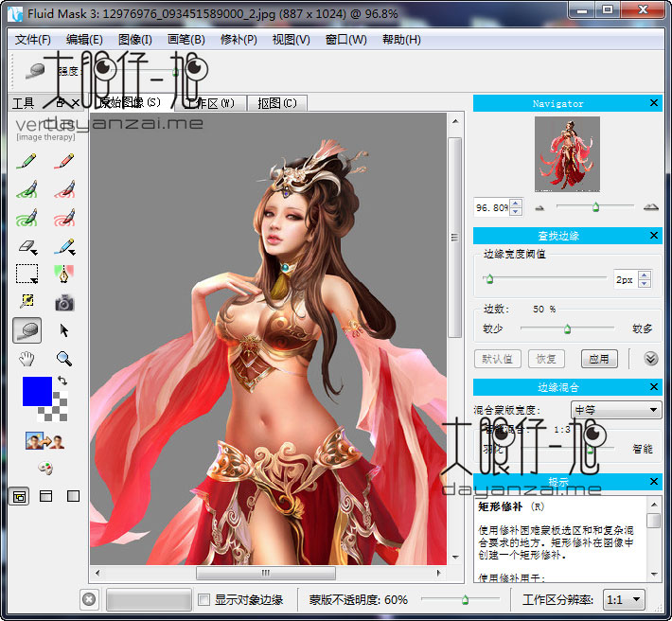
Task: Close the 查找边缘 panel
Action: [654, 236]
